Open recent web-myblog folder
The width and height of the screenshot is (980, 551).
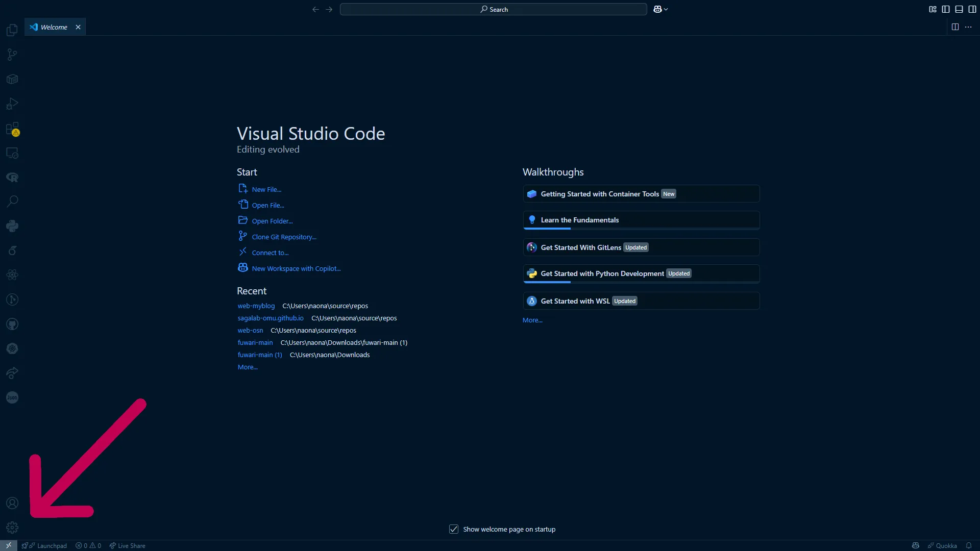256,306
